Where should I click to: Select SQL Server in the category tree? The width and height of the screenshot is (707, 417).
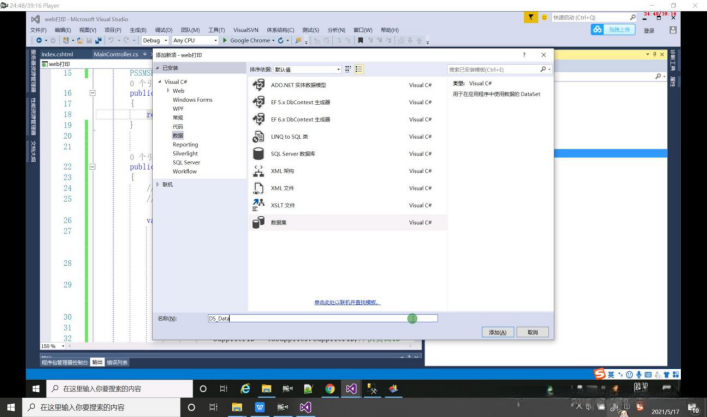click(x=186, y=162)
